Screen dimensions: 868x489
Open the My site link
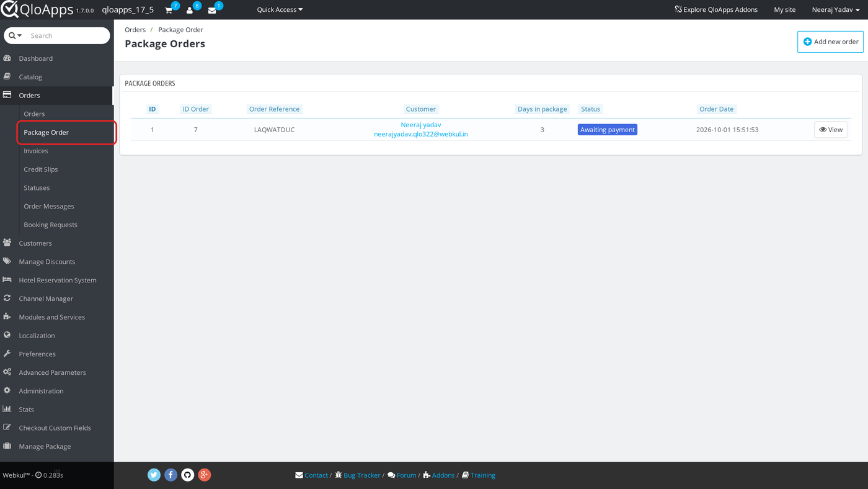tap(785, 10)
